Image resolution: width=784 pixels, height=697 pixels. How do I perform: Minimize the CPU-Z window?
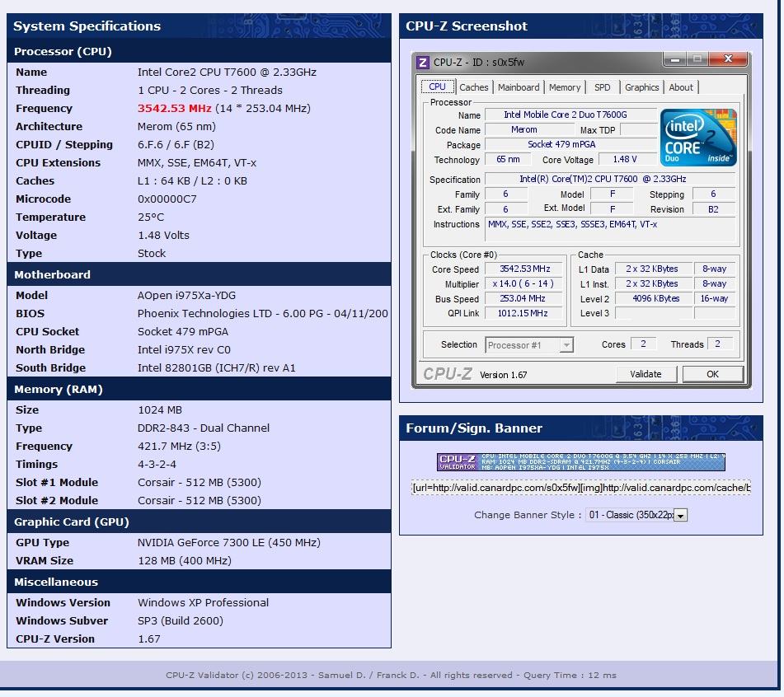tap(675, 59)
